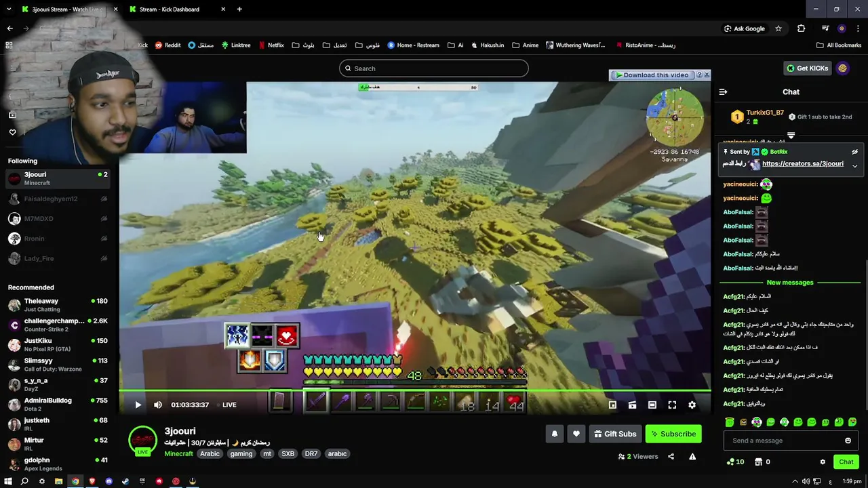Open the stream player settings gear

(x=692, y=405)
